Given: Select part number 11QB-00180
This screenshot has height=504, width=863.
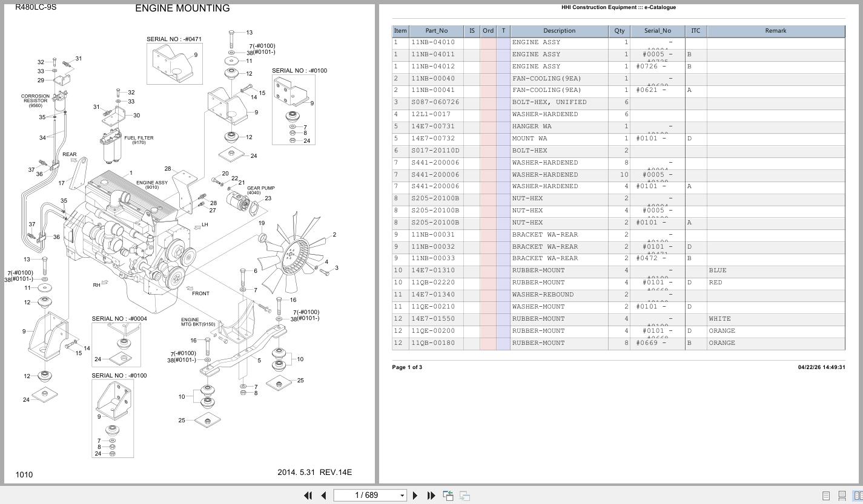Looking at the screenshot, I should tap(433, 343).
